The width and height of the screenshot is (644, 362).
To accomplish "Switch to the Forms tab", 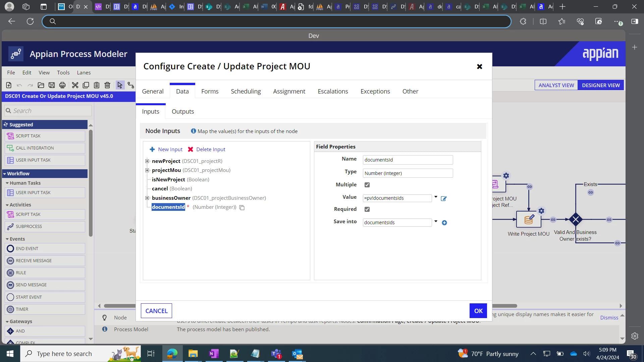I will [210, 91].
